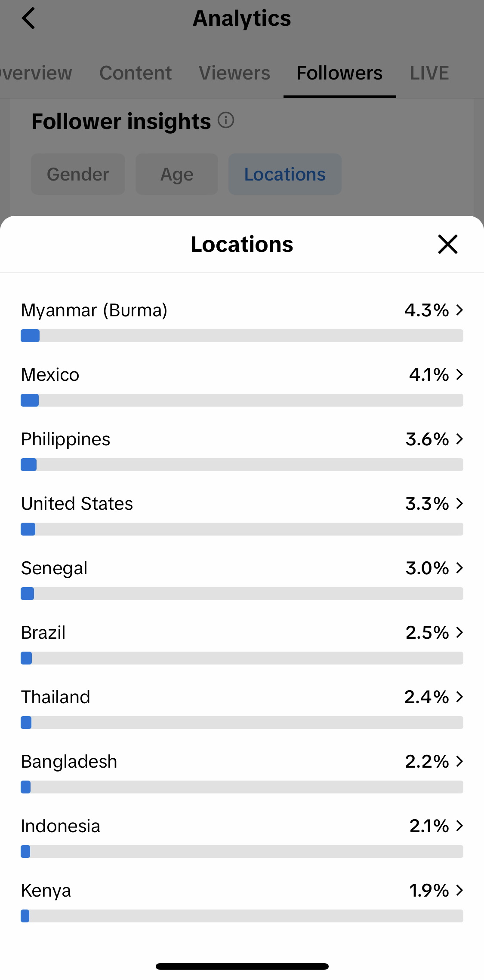The image size is (484, 980).
Task: Expand the Kenya row chevron
Action: (459, 890)
